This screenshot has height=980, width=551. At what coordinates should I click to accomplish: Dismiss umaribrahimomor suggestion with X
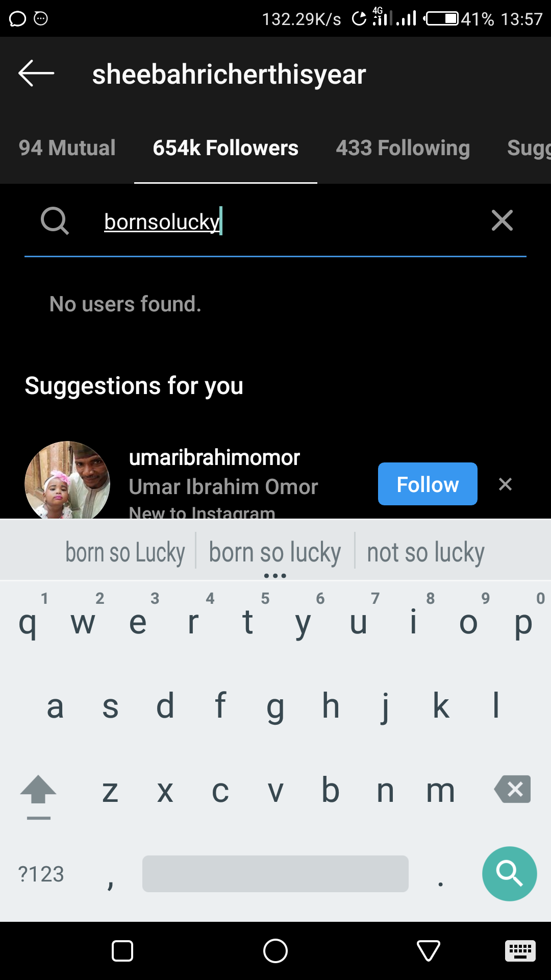tap(505, 484)
